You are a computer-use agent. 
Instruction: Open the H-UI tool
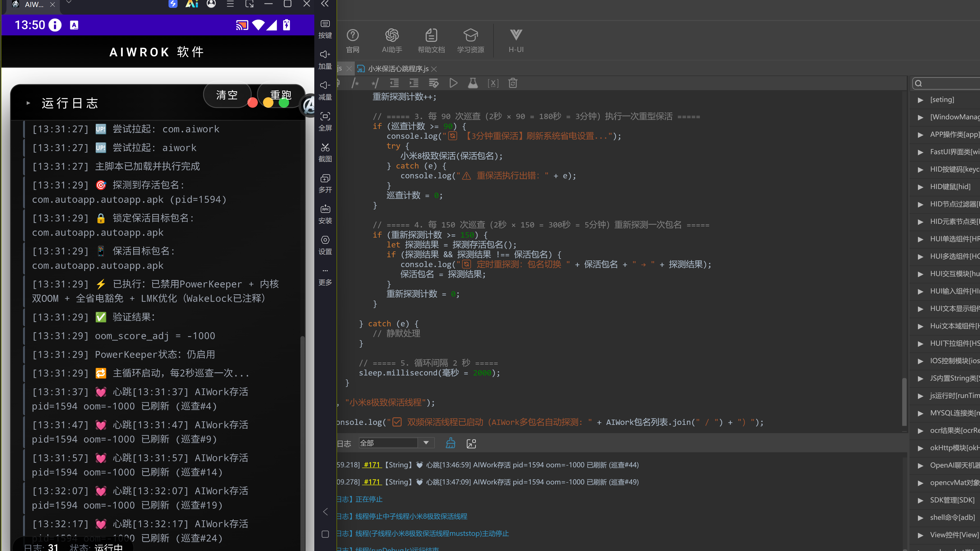516,41
